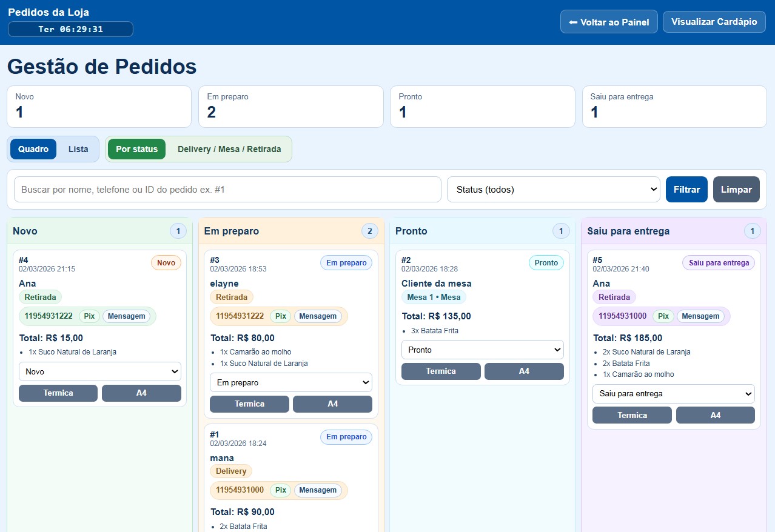Click the order search input field
Image resolution: width=775 pixels, height=532 pixels.
point(227,190)
